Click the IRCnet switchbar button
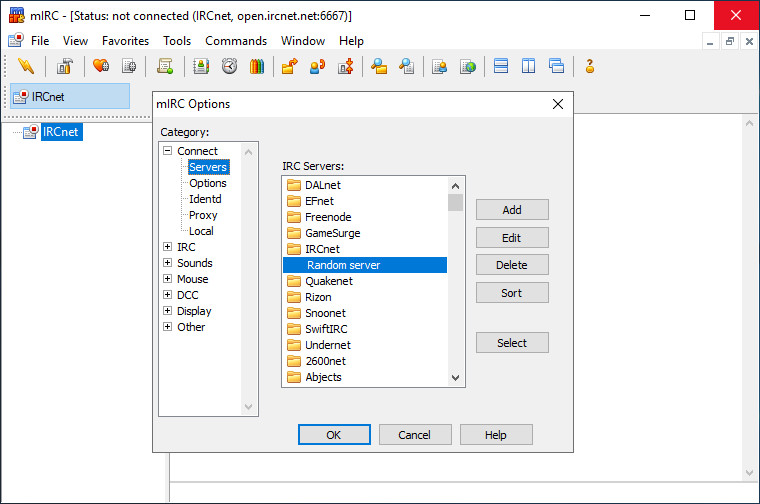760x504 pixels. (x=70, y=96)
